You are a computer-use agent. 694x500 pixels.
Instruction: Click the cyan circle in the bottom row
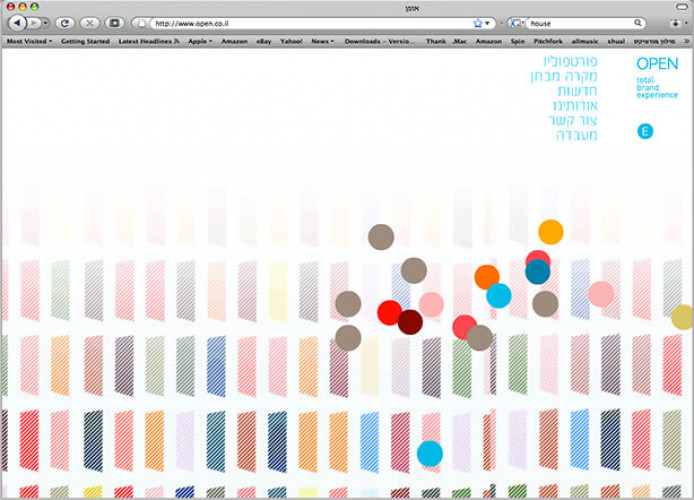pyautogui.click(x=430, y=454)
